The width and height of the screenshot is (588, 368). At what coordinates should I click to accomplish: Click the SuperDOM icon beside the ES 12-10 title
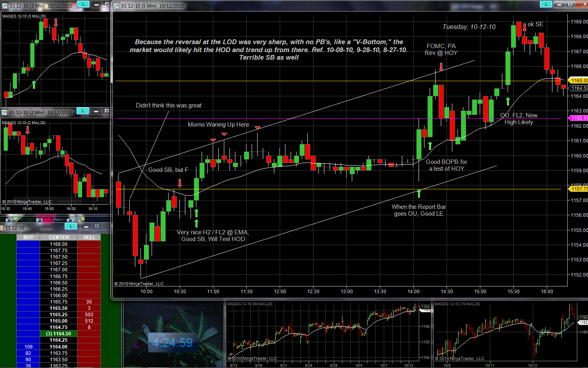[2, 228]
